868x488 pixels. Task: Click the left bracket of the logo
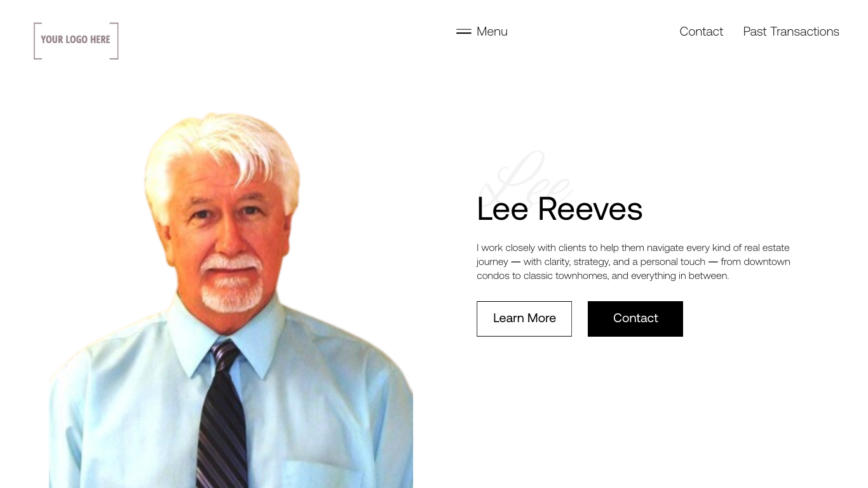coord(37,41)
